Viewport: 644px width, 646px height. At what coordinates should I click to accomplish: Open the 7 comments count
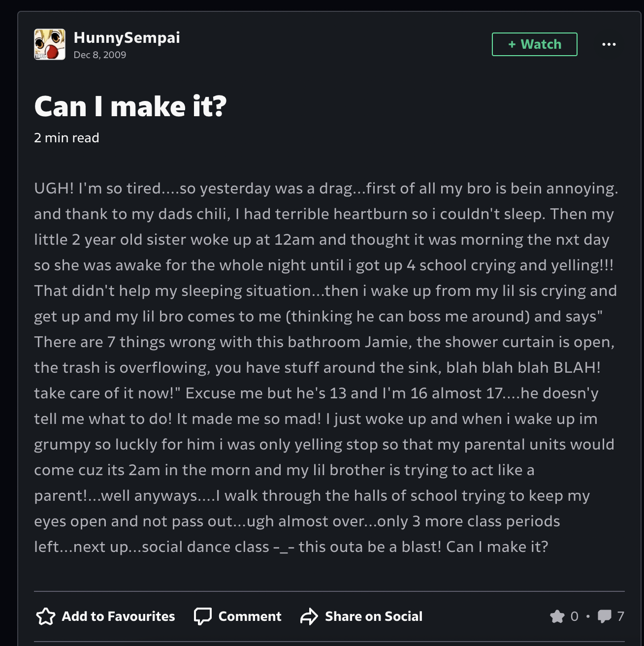tap(620, 616)
